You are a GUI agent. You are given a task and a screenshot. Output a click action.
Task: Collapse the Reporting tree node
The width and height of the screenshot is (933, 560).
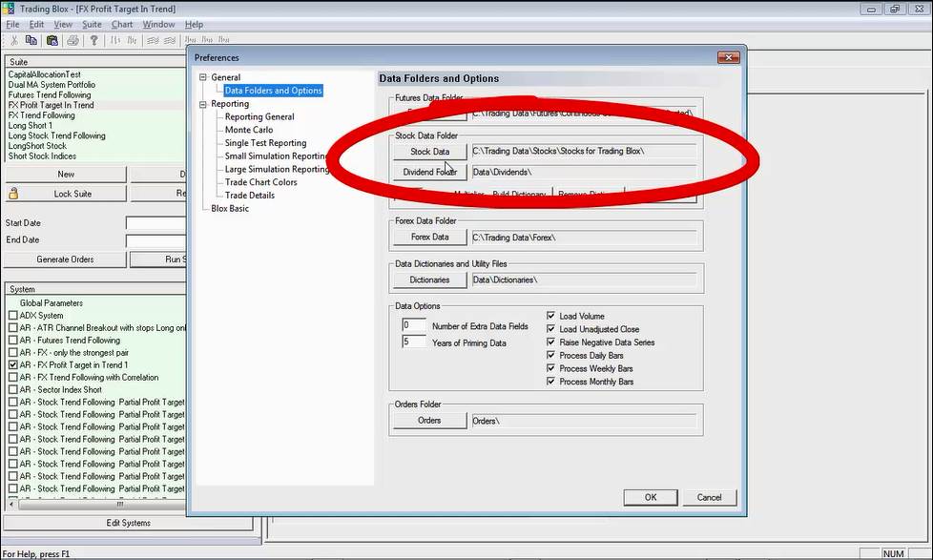(203, 104)
